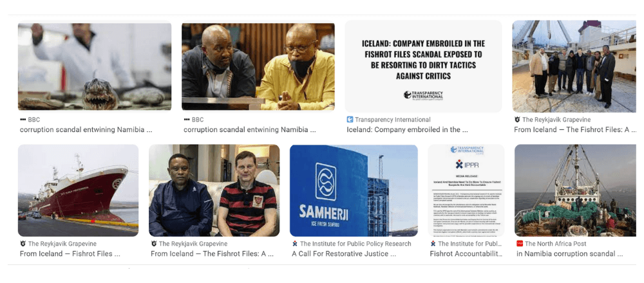The height and width of the screenshot is (283, 644).
Task: Click the Reykjavik Grapevine favicon under the ship deck group photo
Action: (x=517, y=120)
